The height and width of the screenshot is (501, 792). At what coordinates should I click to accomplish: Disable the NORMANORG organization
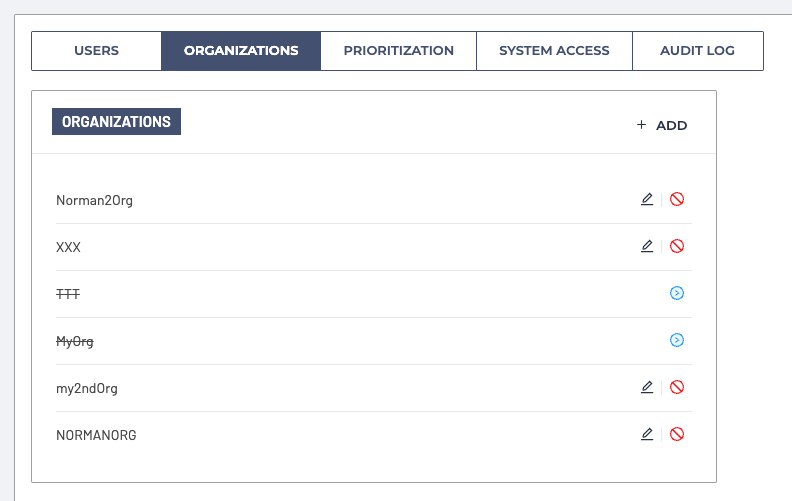(677, 434)
